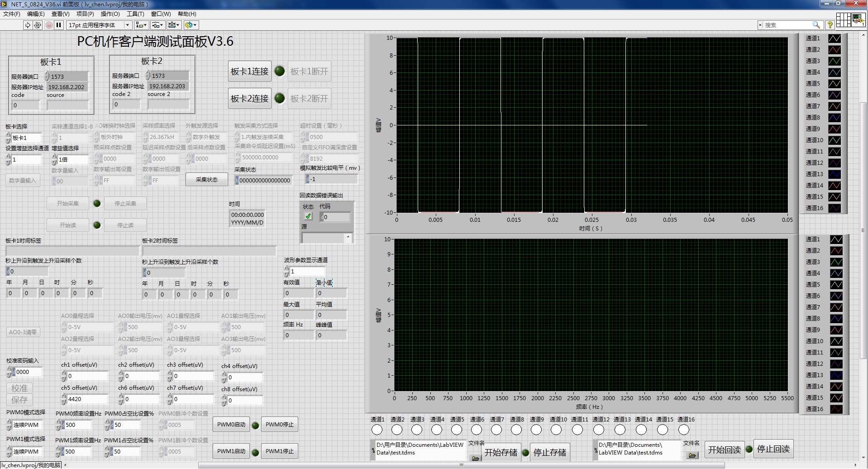Toggle the 通道8 round channel button
Image resolution: width=868 pixels, height=469 pixels.
pos(516,430)
